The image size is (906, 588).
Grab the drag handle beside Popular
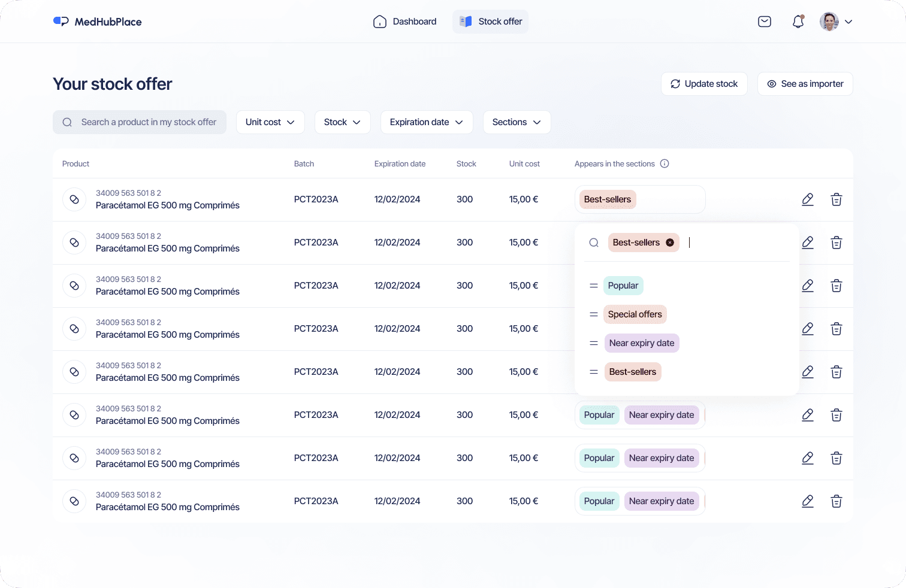(x=594, y=286)
